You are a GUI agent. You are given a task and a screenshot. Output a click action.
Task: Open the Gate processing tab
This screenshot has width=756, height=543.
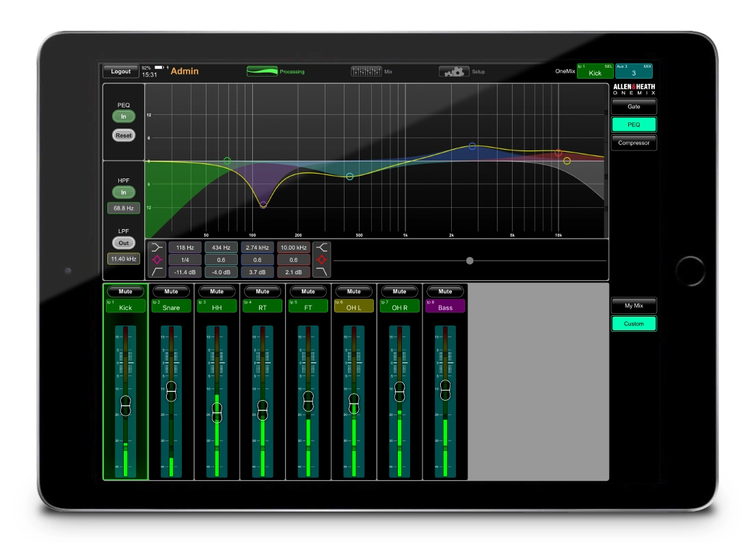click(634, 106)
